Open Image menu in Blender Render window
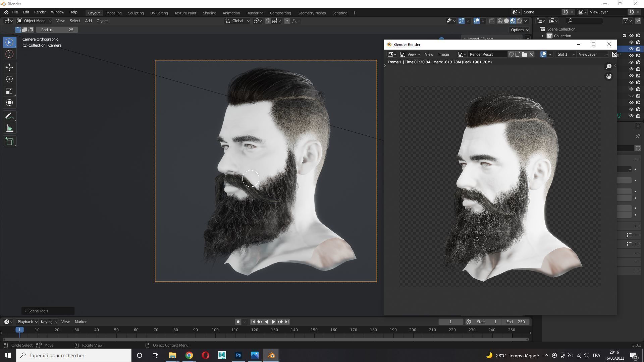The width and height of the screenshot is (644, 362). tap(443, 54)
